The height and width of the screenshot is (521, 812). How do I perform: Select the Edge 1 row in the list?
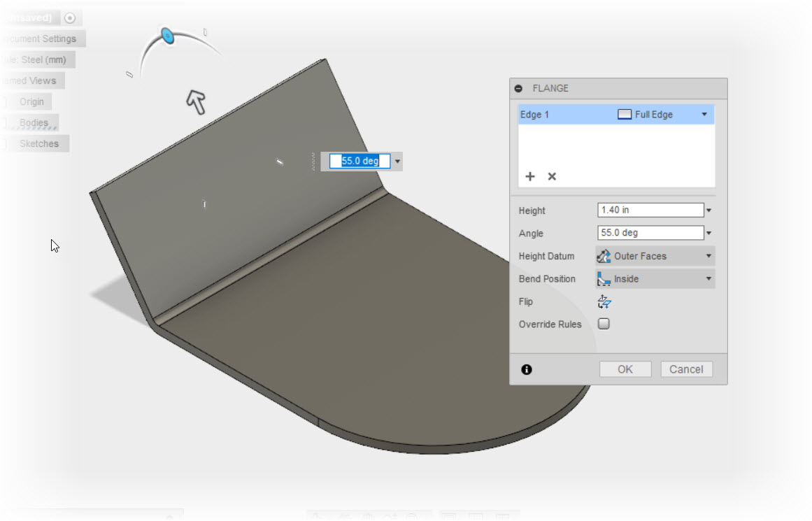coord(535,113)
